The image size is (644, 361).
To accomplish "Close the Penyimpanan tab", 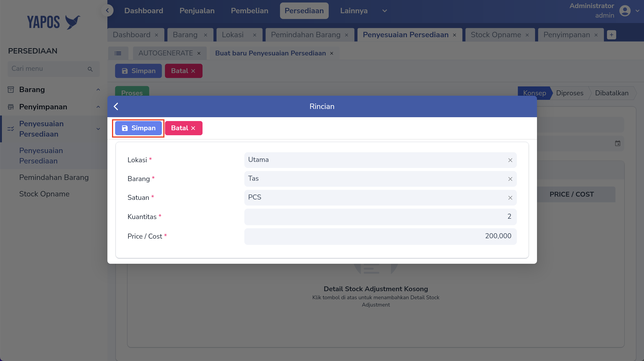I will pyautogui.click(x=596, y=35).
